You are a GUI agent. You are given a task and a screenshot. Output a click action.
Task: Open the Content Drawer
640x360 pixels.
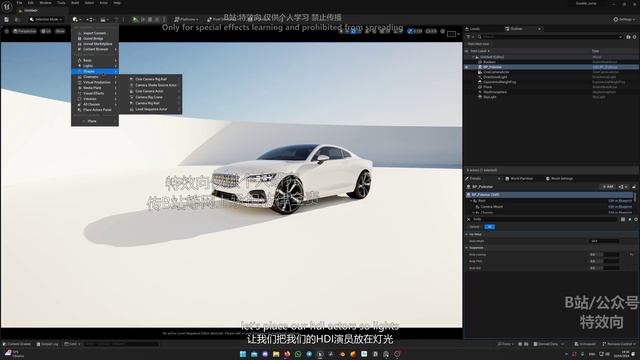[17, 344]
